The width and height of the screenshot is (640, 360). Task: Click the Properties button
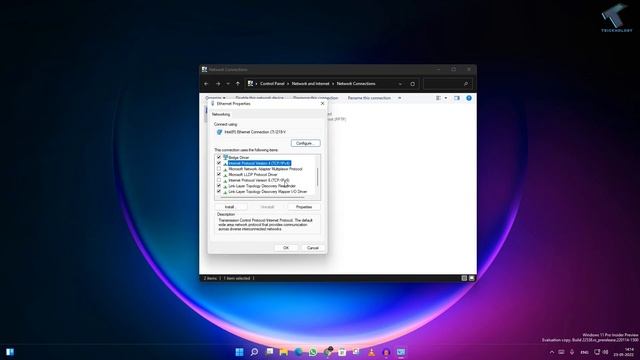(x=304, y=207)
